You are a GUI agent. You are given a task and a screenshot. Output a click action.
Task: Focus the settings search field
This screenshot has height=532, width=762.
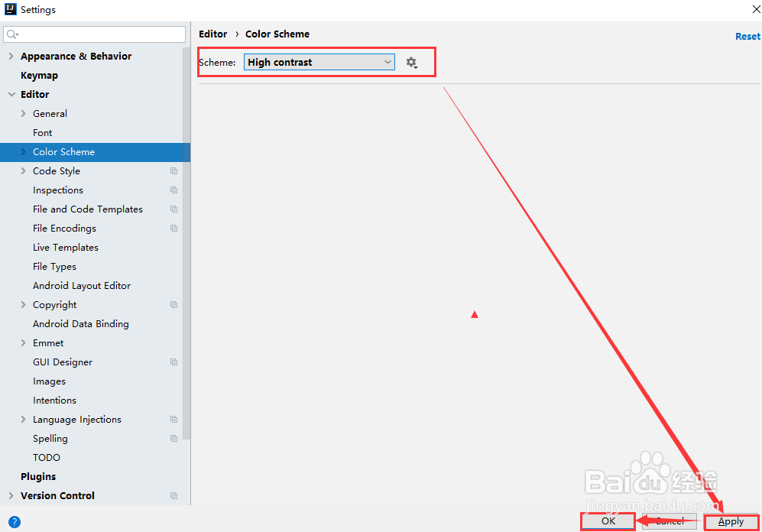(94, 34)
